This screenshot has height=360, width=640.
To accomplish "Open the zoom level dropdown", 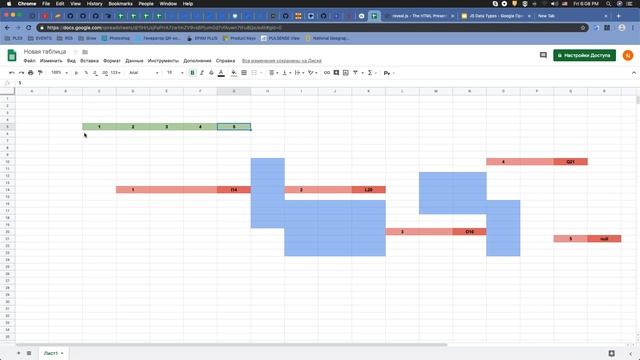I will tap(59, 73).
